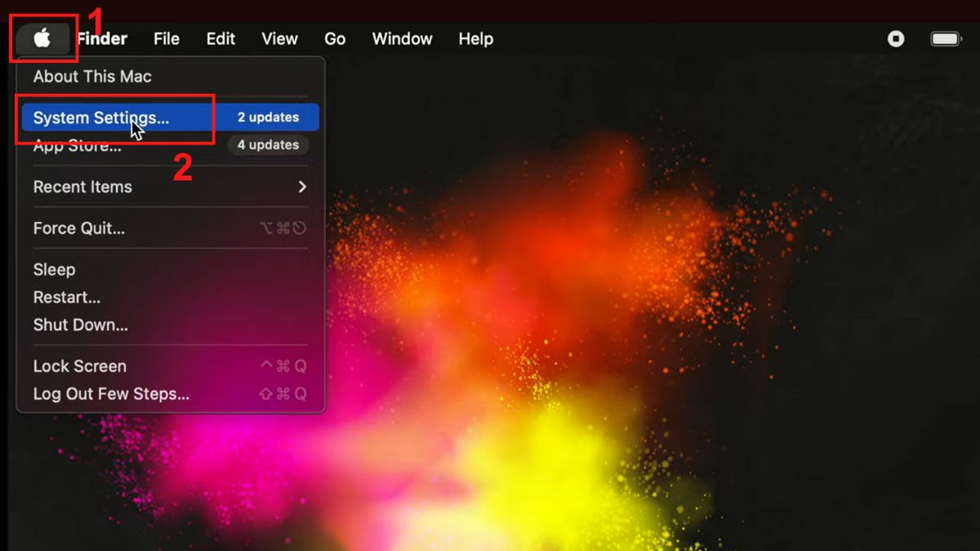980x551 pixels.
Task: Open the Finder menu
Action: click(x=102, y=38)
